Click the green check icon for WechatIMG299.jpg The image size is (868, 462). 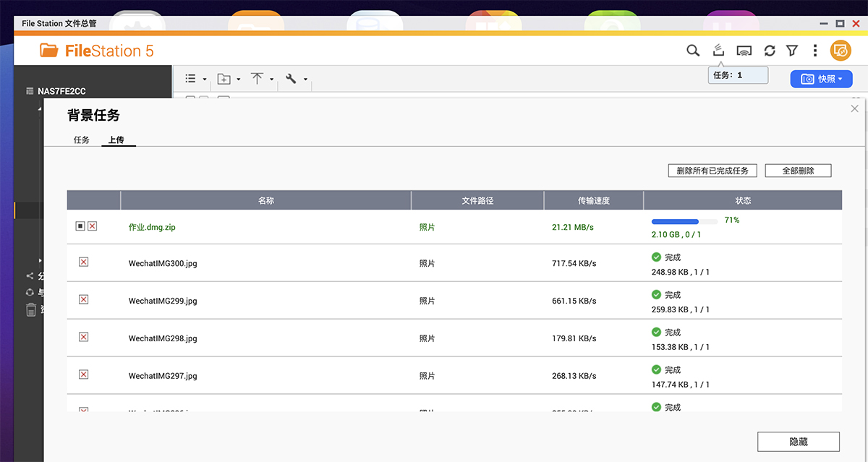(656, 294)
